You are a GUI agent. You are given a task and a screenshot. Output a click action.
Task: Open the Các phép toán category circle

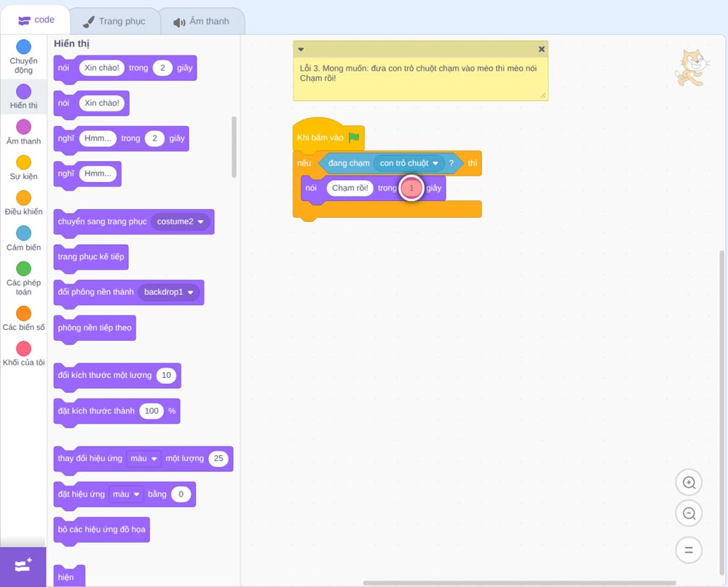(x=24, y=269)
